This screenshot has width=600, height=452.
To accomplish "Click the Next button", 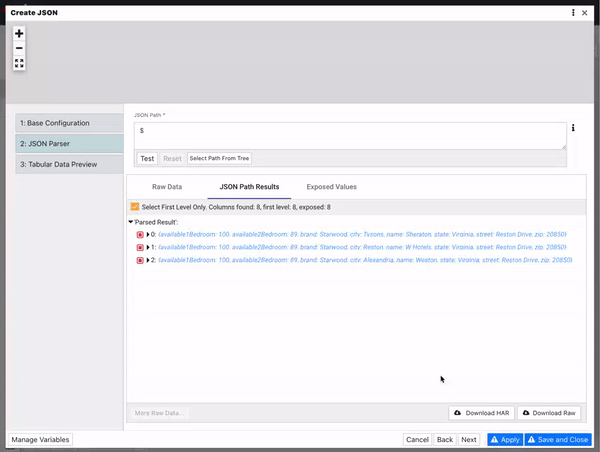I will 469,439.
